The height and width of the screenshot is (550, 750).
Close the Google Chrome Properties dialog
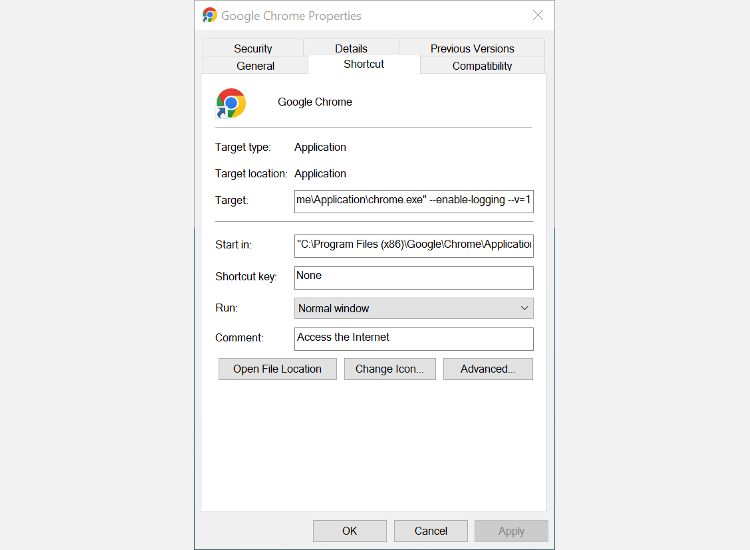[x=538, y=15]
